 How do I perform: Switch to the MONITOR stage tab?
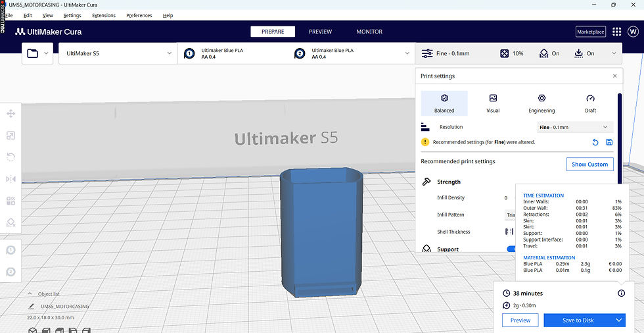369,32
